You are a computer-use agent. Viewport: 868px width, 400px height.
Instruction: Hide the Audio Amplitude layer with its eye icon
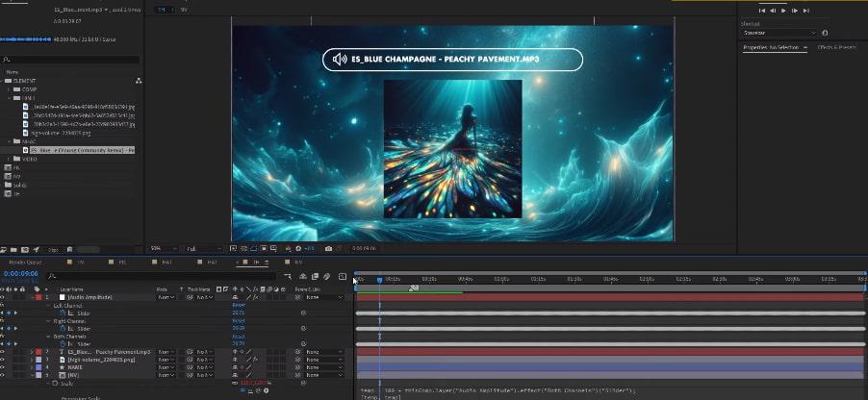pyautogui.click(x=4, y=297)
